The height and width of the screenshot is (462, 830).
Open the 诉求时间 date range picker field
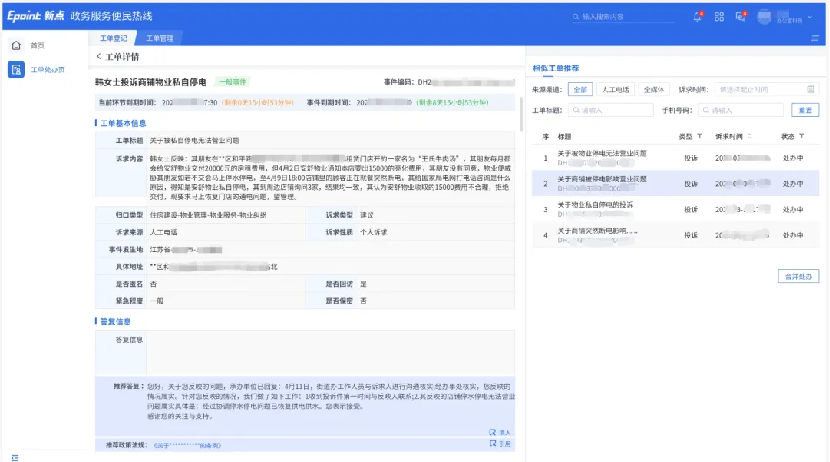766,89
